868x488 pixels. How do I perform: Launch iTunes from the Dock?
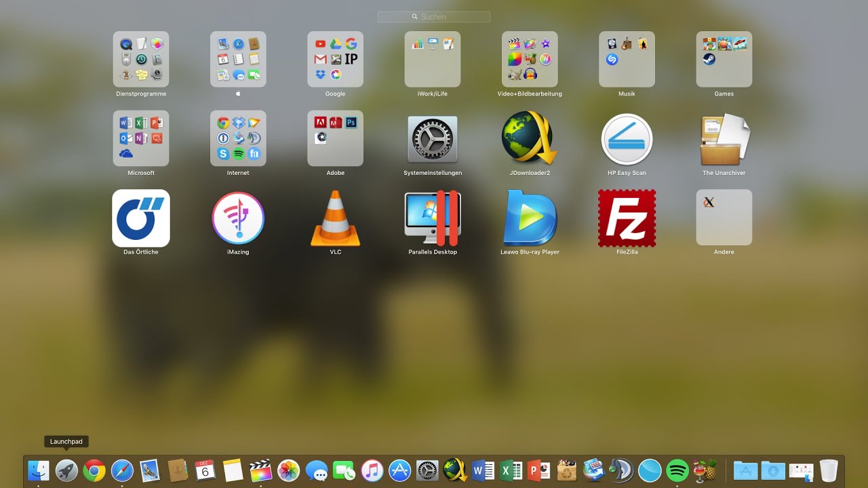click(372, 470)
